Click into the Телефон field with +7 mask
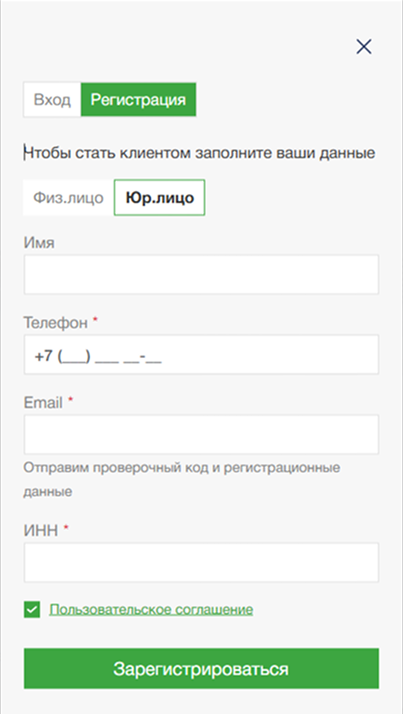Screen dimensions: 403x714 (x=201, y=354)
